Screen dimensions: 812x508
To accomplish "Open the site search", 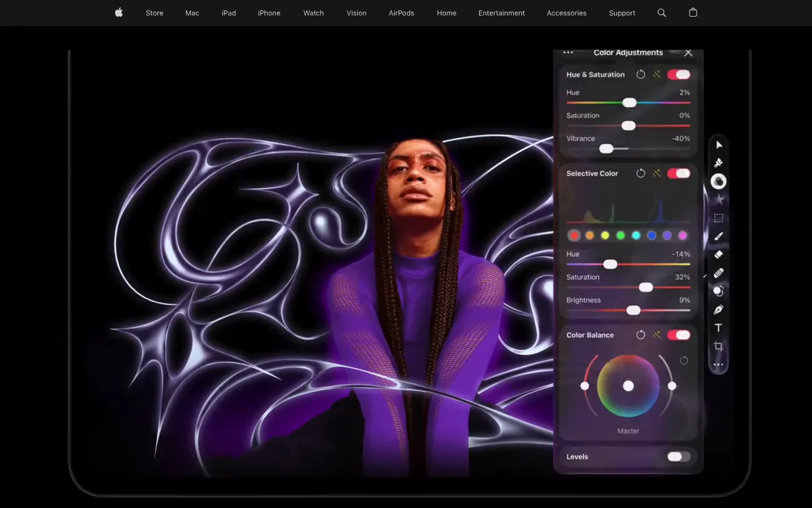I will point(662,13).
